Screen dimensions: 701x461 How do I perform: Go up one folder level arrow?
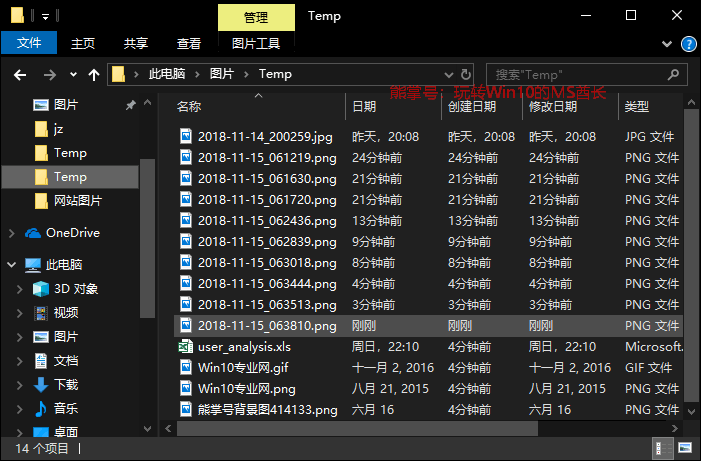coord(93,75)
